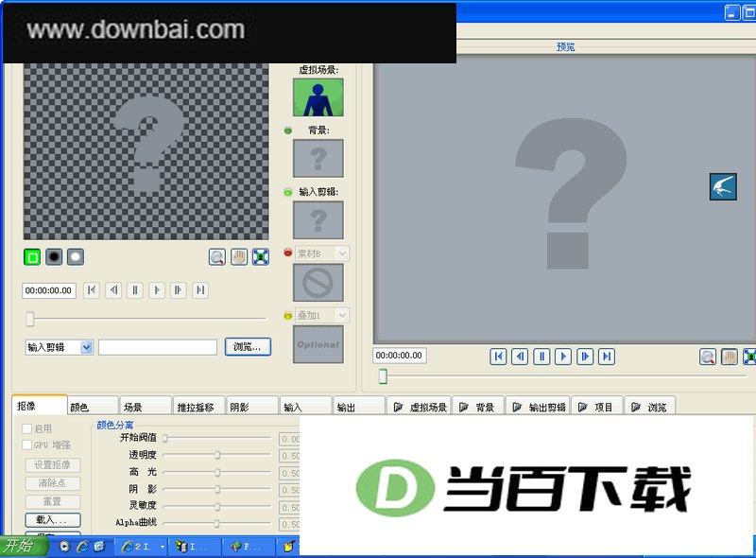The width and height of the screenshot is (756, 558).
Task: Click the preview timeline scrubber handle
Action: click(x=383, y=376)
